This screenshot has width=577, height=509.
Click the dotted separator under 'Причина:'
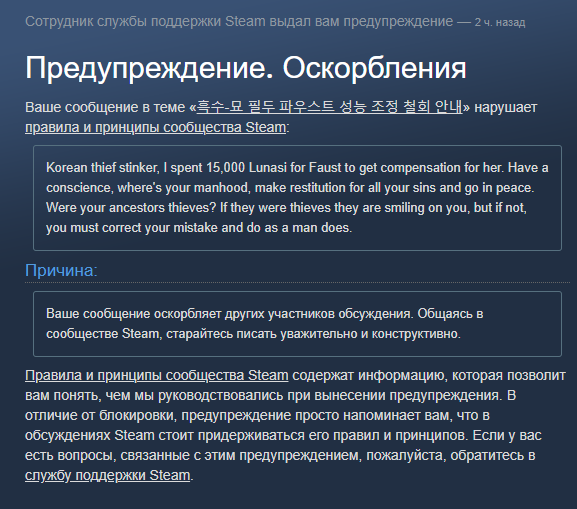(x=297, y=282)
